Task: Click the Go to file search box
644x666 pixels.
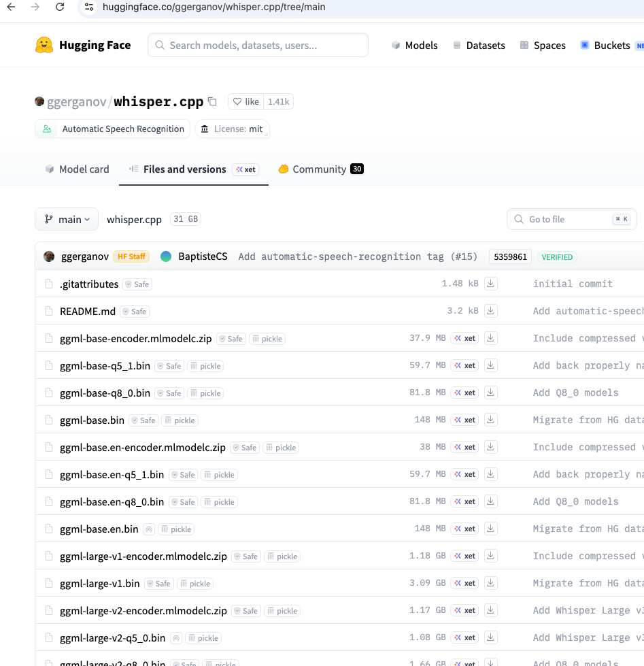Action: [571, 219]
